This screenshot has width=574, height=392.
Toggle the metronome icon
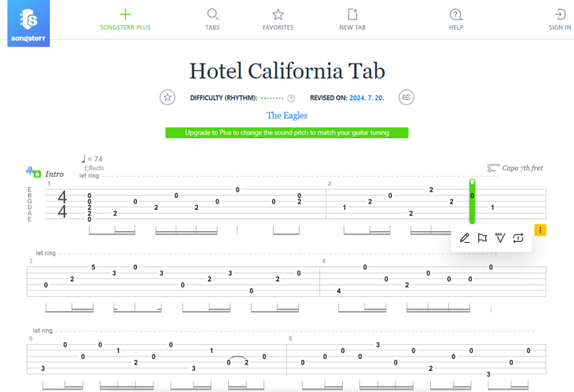(500, 238)
